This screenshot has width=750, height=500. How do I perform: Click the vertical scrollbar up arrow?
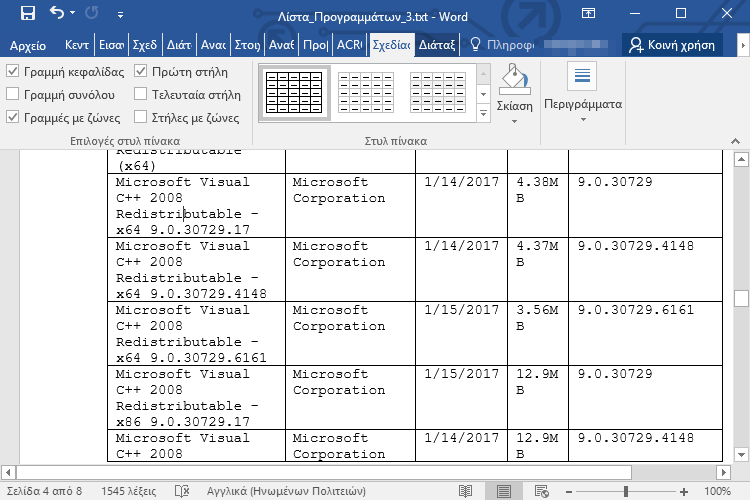741,159
